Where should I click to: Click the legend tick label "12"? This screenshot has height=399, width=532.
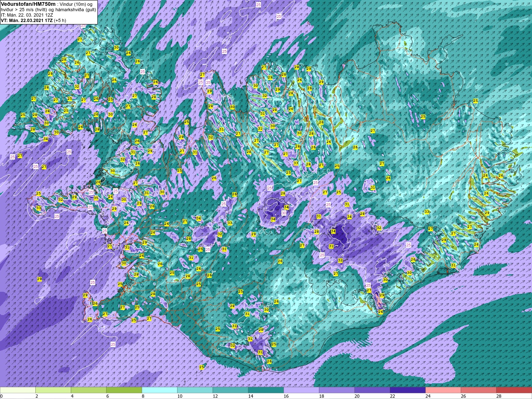click(215, 396)
